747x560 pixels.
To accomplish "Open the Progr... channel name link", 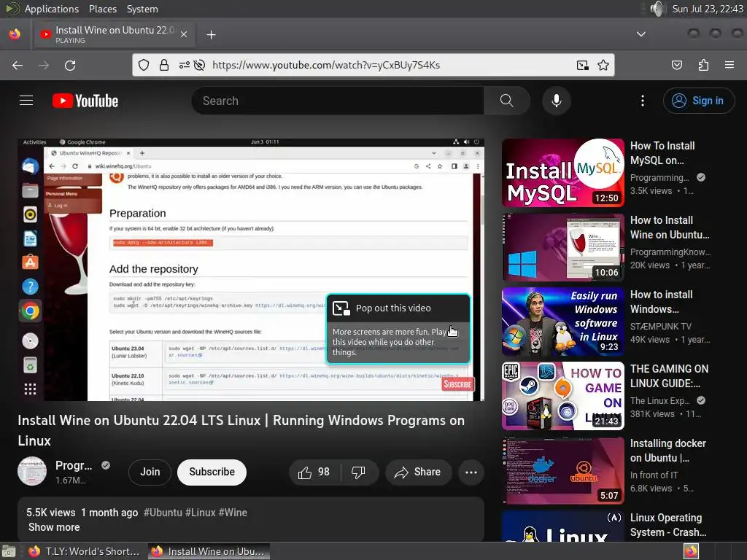I will 74,465.
